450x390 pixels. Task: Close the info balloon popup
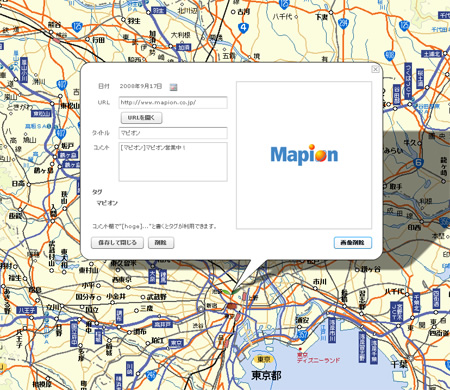[375, 69]
